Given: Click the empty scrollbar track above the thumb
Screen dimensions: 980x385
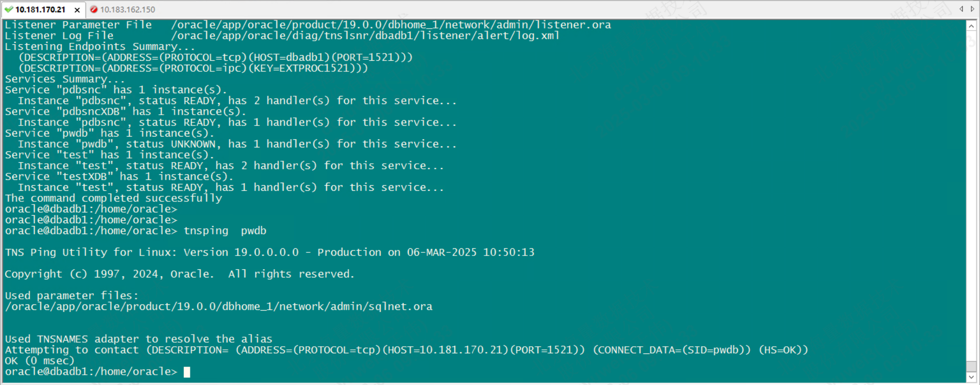Looking at the screenshot, I should (971, 194).
